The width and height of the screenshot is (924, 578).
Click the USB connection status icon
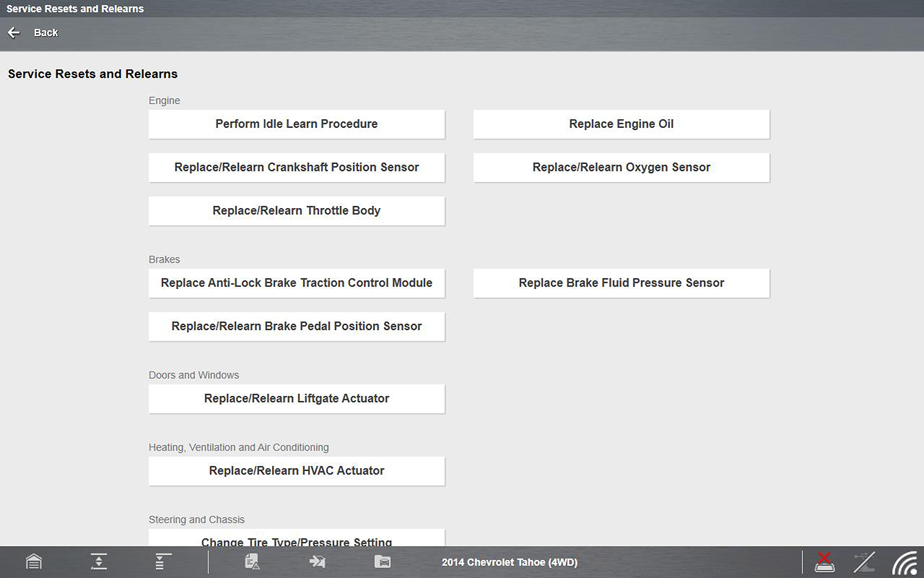pyautogui.click(x=864, y=562)
